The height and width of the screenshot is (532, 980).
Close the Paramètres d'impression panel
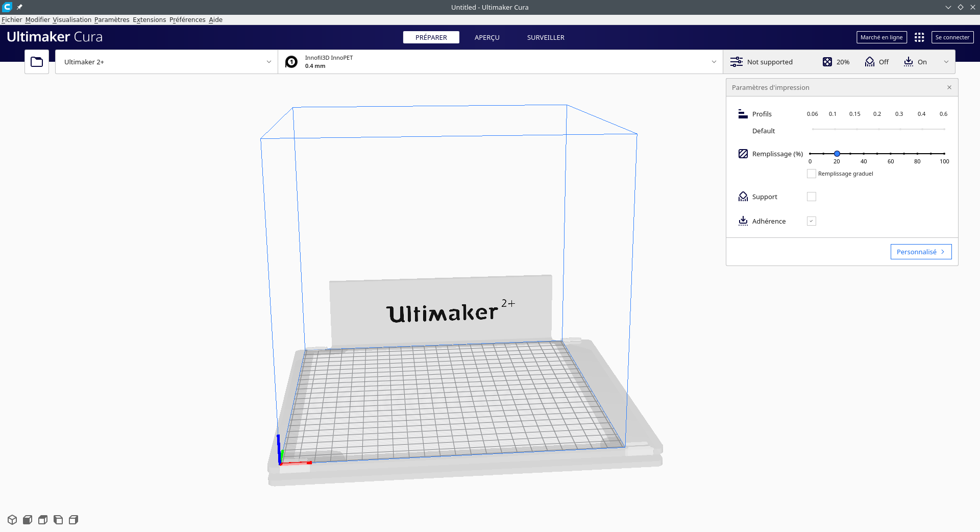949,87
